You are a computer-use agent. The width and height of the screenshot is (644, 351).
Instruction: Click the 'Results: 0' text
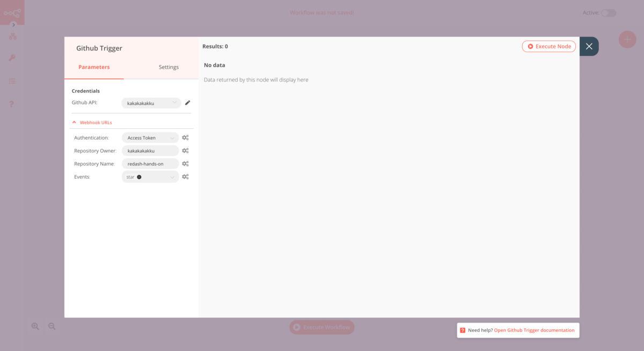tap(215, 47)
